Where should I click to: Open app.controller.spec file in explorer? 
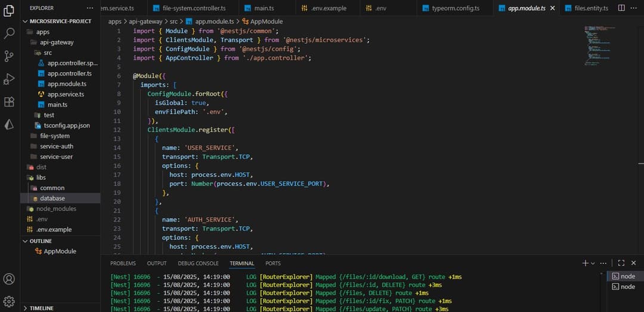coord(60,63)
